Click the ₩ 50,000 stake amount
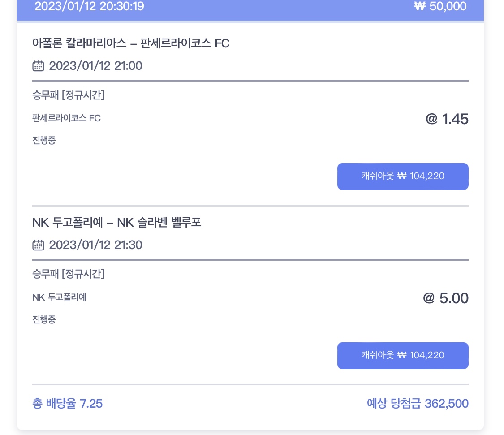The image size is (504, 435). 440,6
